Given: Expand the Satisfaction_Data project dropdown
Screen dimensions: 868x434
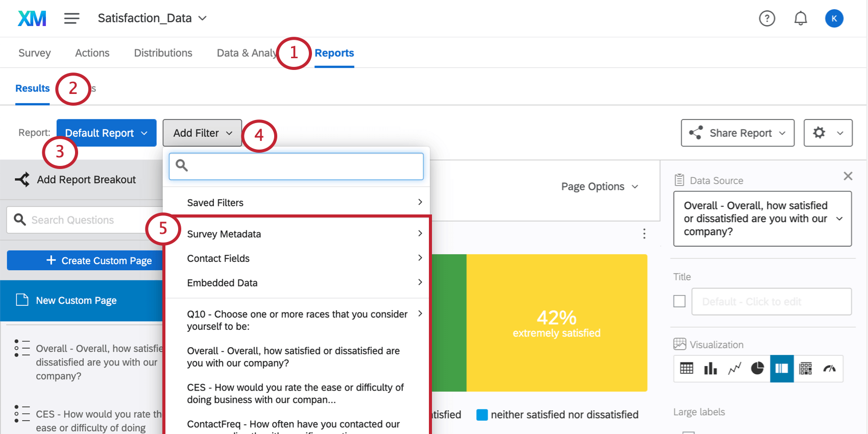Looking at the screenshot, I should click(x=152, y=18).
